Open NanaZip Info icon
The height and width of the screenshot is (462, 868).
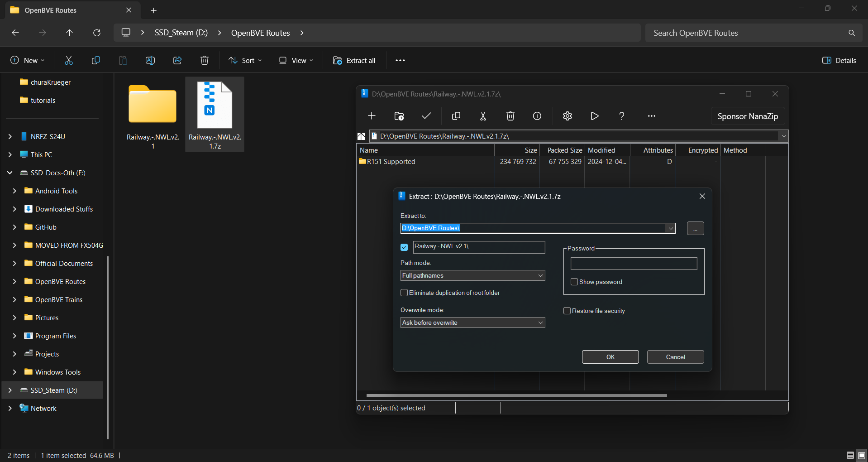(537, 116)
